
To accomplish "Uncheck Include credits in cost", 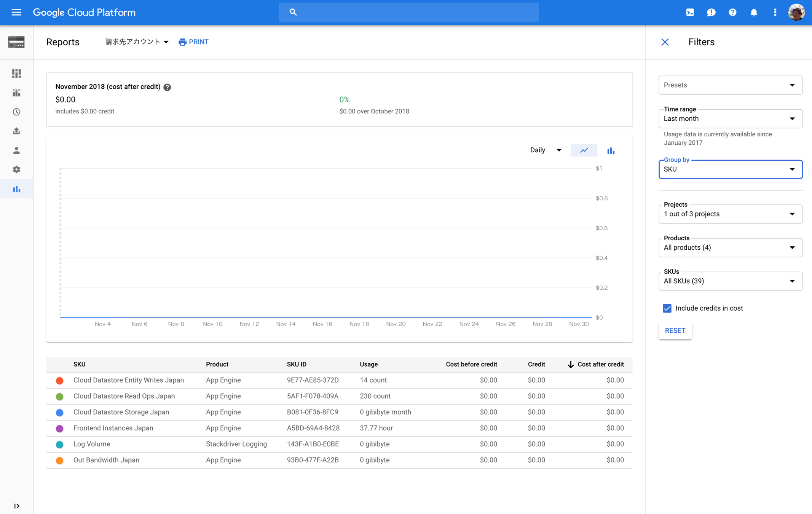I will 667,308.
